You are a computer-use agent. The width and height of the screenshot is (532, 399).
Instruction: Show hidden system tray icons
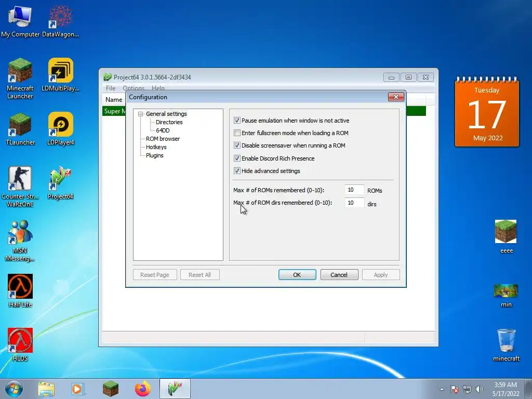(x=442, y=389)
